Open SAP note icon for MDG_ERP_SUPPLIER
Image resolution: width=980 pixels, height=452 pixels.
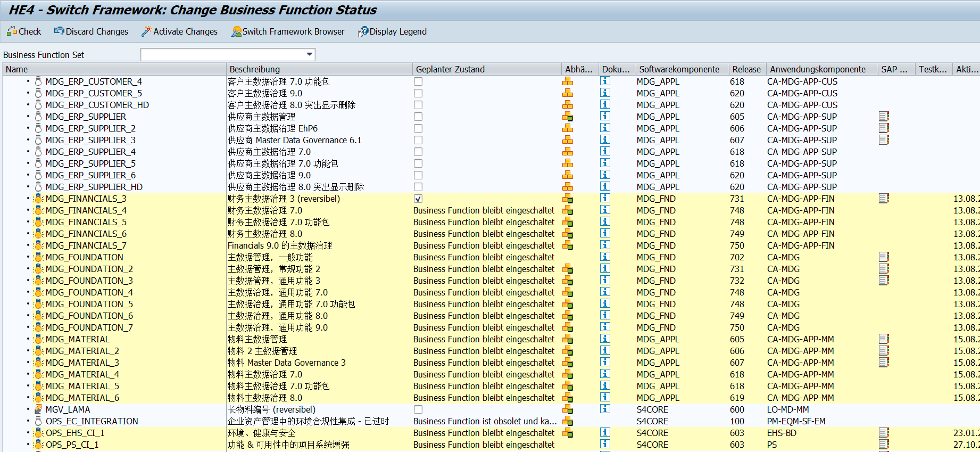pyautogui.click(x=884, y=116)
